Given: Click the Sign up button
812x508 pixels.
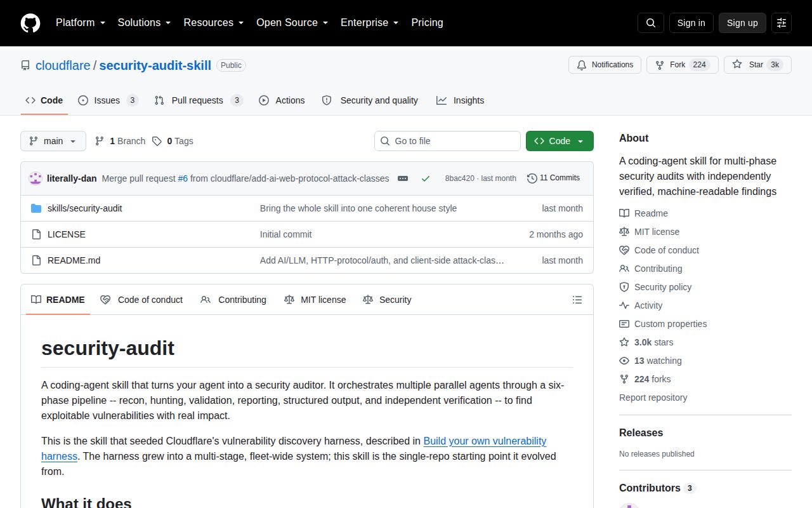Looking at the screenshot, I should click(x=742, y=23).
